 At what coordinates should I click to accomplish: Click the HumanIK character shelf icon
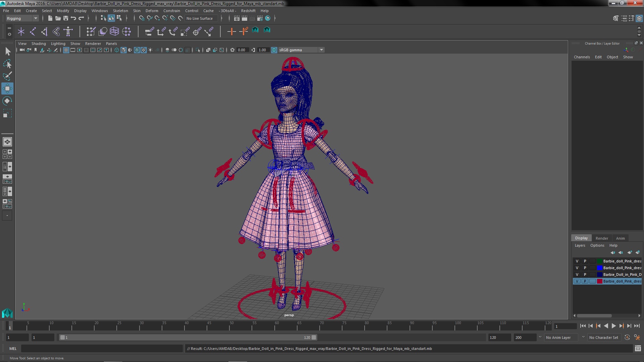[68, 32]
